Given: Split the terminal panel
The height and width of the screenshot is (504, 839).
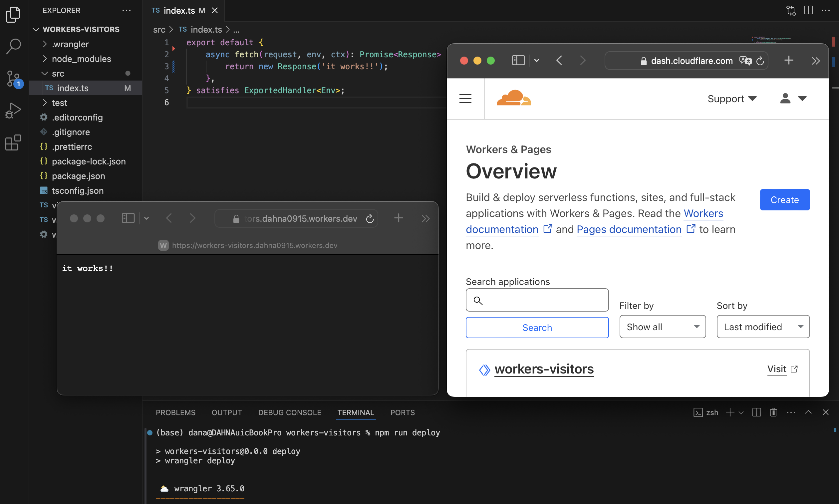Looking at the screenshot, I should coord(756,412).
